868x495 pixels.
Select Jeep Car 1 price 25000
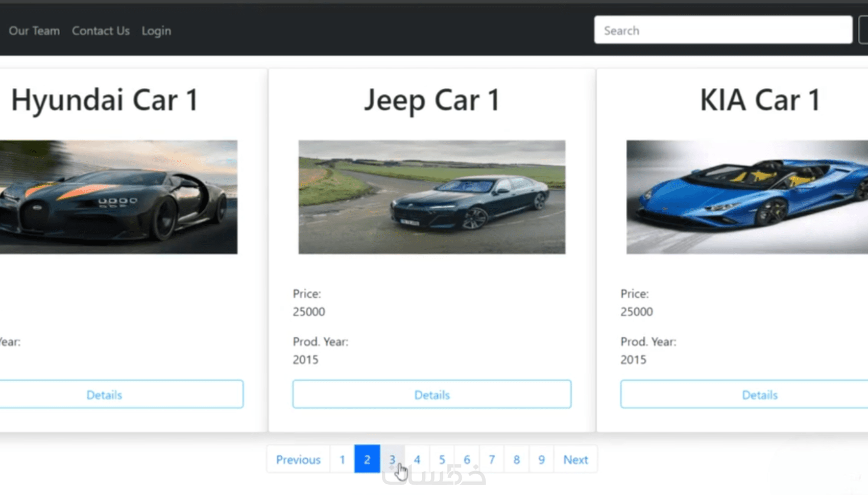click(309, 311)
